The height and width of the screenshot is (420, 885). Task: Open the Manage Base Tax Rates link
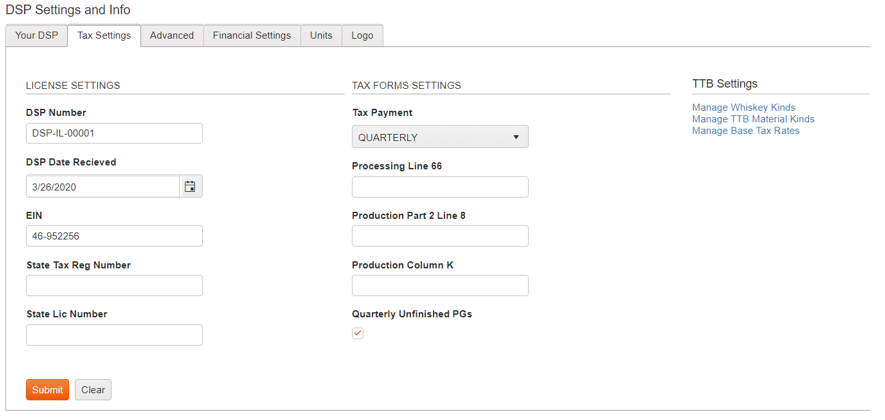pyautogui.click(x=746, y=131)
